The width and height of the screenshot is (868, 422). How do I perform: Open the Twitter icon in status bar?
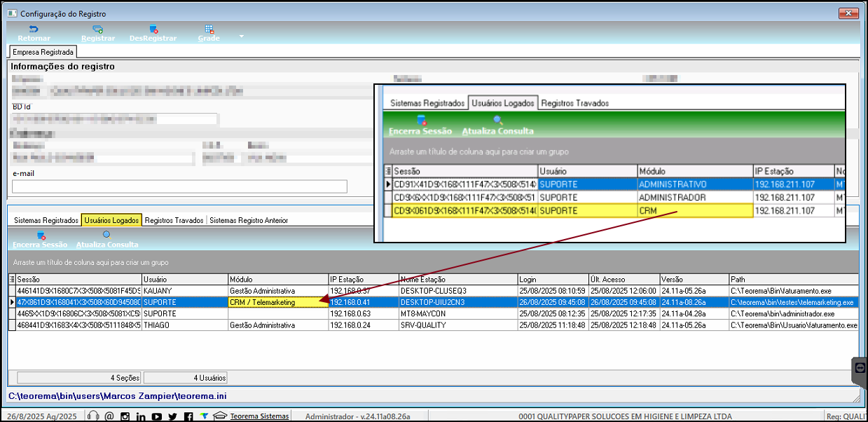173,416
